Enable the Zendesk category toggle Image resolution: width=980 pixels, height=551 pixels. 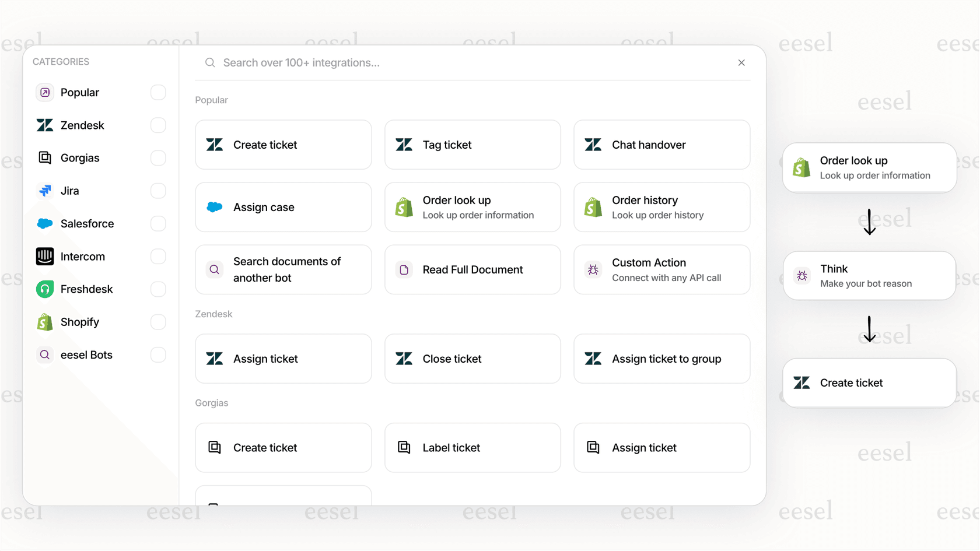pyautogui.click(x=158, y=125)
